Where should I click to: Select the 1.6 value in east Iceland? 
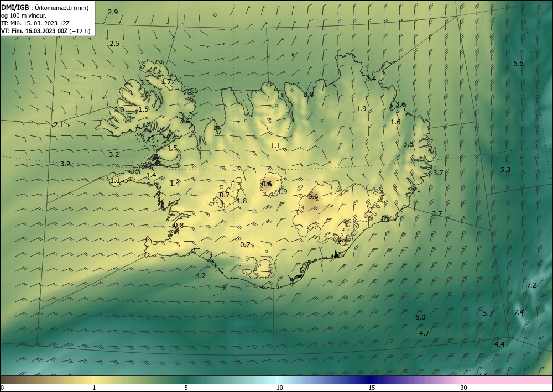[396, 122]
